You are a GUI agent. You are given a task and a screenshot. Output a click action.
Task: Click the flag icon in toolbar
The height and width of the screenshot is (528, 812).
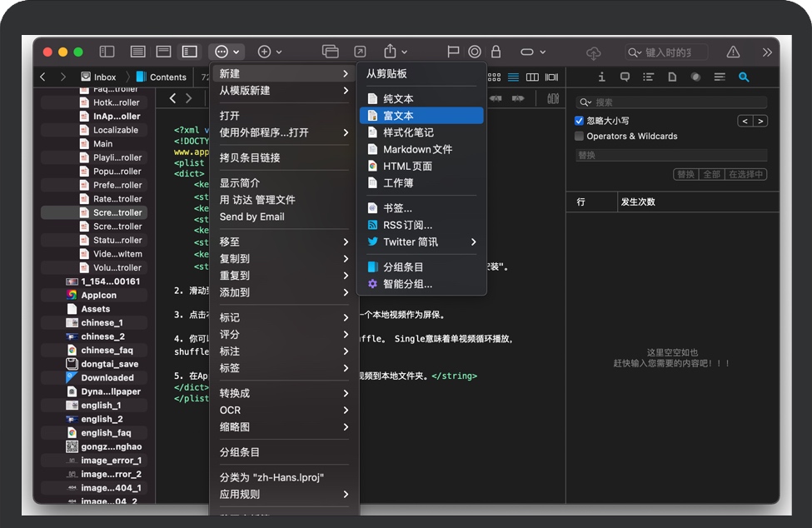453,52
